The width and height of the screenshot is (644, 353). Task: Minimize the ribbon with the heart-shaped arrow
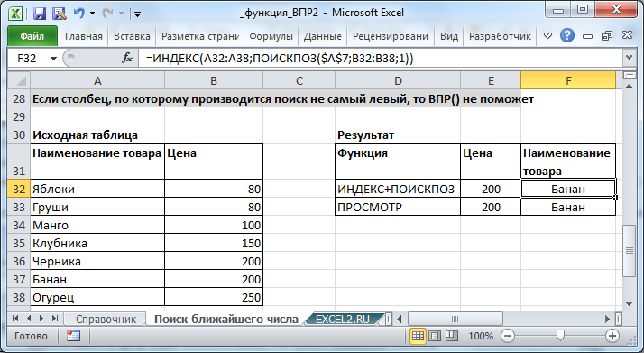[x=547, y=36]
